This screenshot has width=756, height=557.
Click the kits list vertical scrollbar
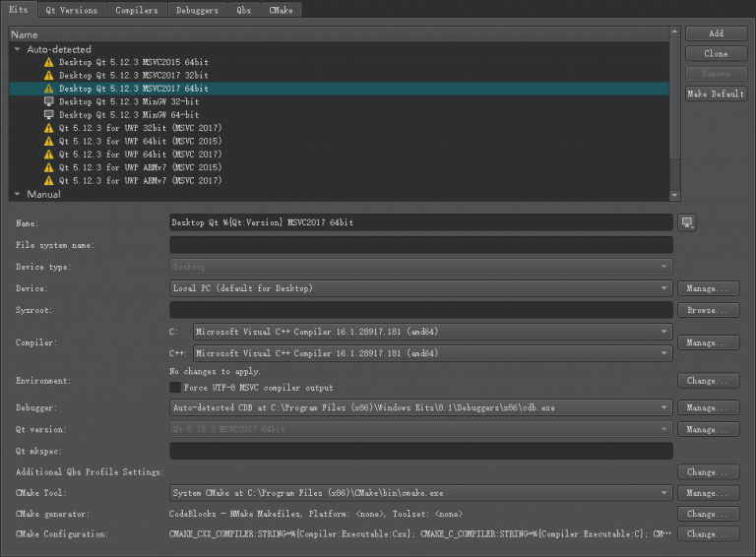click(675, 98)
